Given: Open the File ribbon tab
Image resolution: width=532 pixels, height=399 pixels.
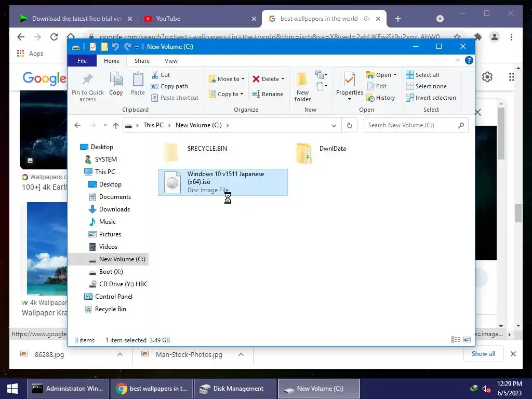Looking at the screenshot, I should (82, 61).
